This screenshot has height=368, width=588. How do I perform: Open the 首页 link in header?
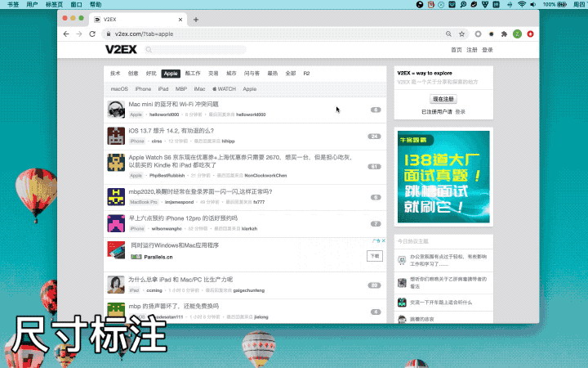click(x=457, y=50)
